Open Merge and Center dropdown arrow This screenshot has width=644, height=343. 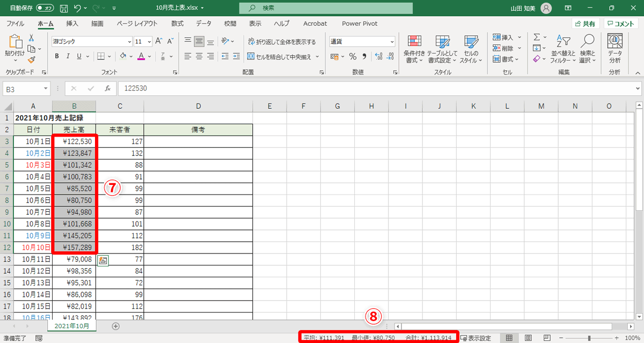(x=317, y=56)
